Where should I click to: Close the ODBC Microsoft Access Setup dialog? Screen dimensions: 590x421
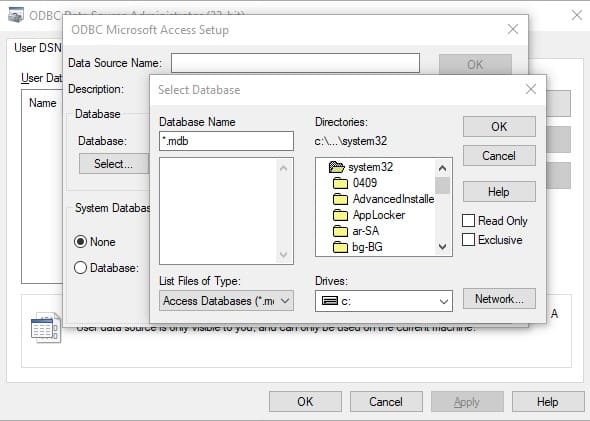(513, 29)
